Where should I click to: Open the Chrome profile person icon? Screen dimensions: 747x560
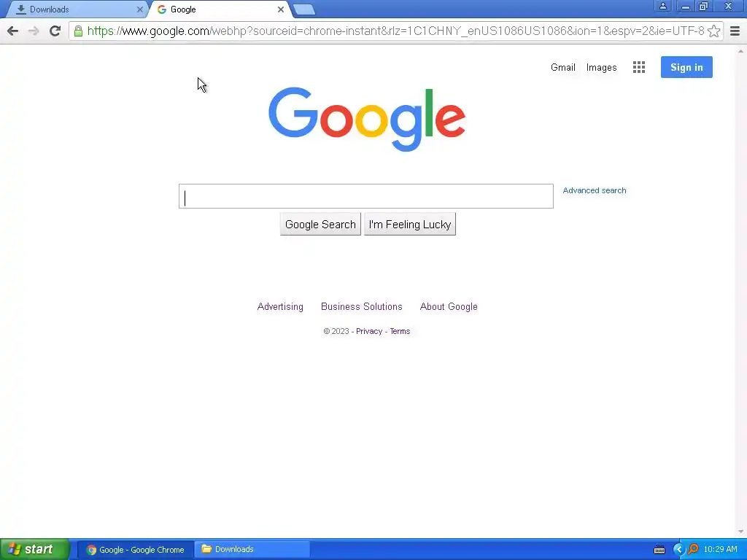662,6
